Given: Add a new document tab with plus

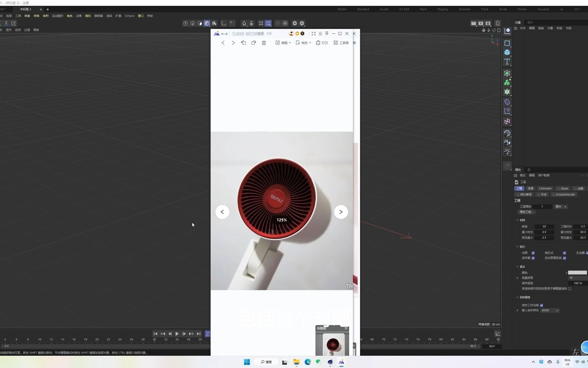Looking at the screenshot, I should coord(48,9).
